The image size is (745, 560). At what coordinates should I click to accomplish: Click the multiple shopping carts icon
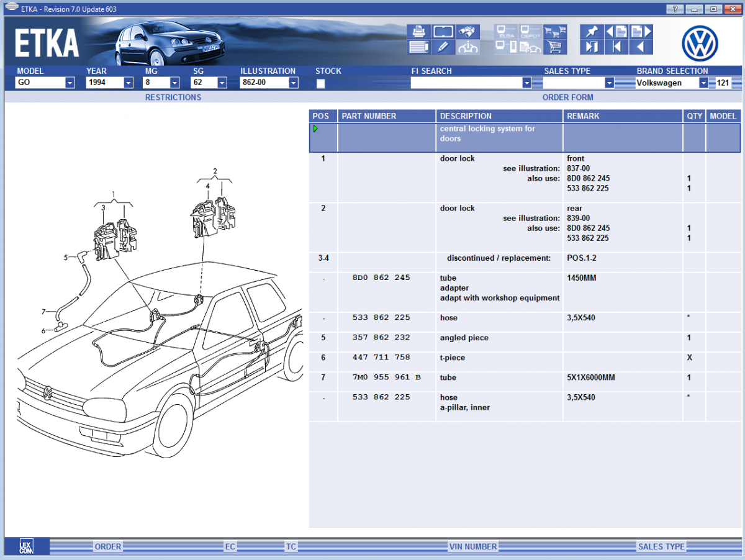(x=554, y=32)
